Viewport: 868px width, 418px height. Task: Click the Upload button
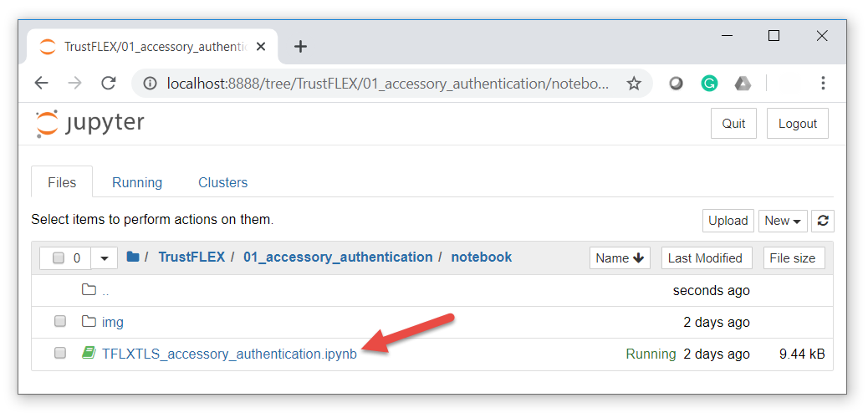[x=728, y=221]
